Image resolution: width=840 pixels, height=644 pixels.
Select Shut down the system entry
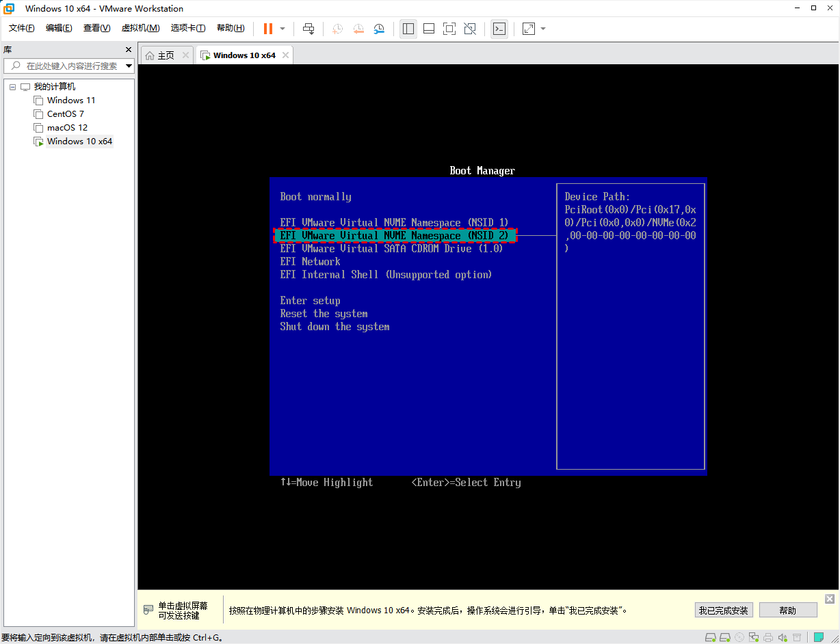(x=334, y=327)
